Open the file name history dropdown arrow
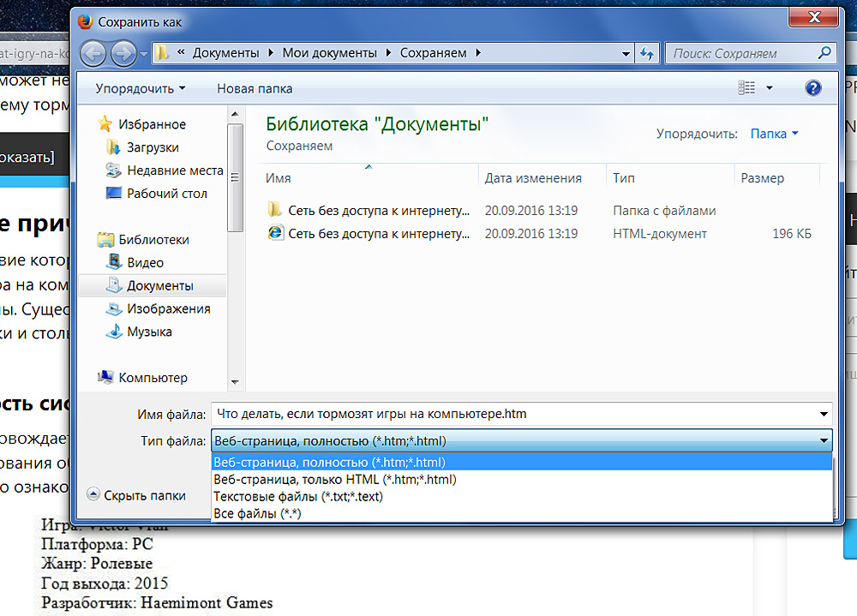Image resolution: width=857 pixels, height=616 pixels. point(824,414)
